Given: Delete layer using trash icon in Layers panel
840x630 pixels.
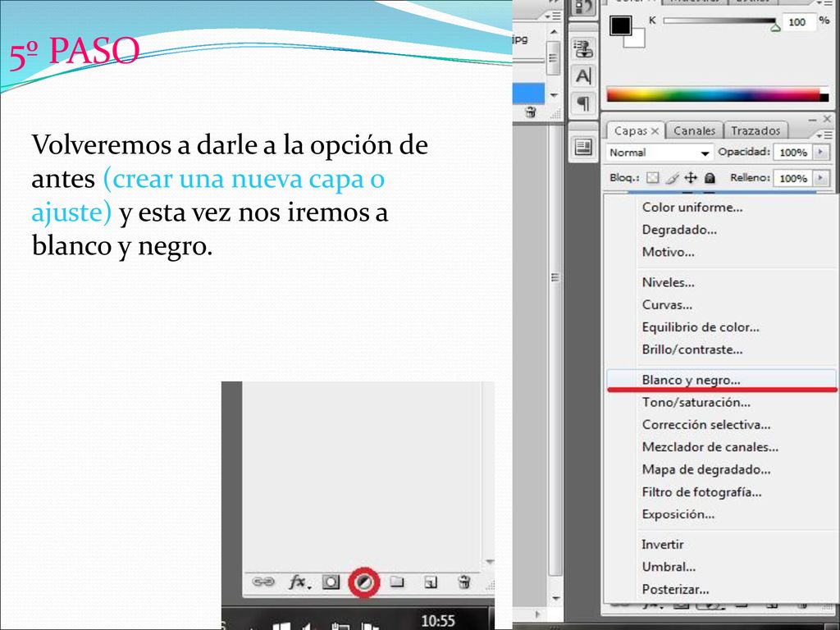Looking at the screenshot, I should [x=464, y=582].
